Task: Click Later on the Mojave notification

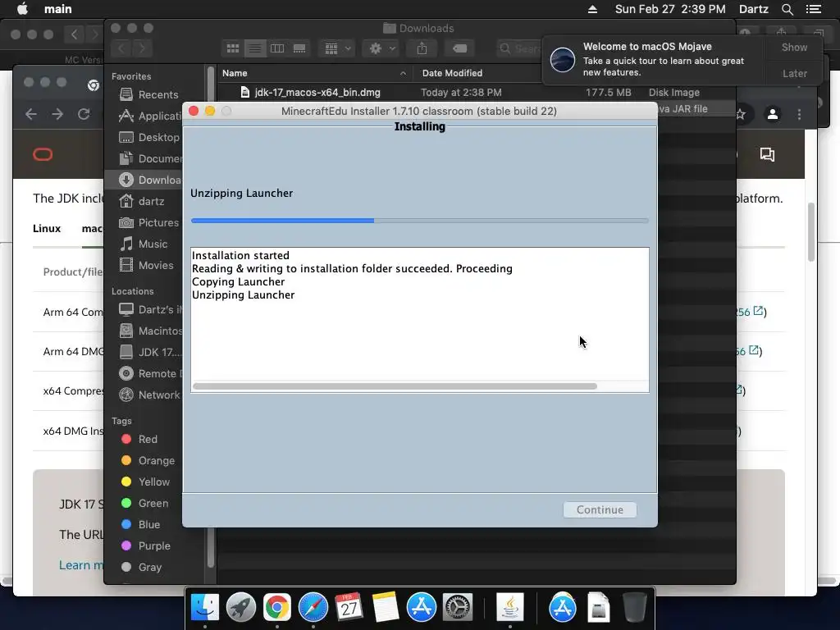Action: click(x=794, y=73)
